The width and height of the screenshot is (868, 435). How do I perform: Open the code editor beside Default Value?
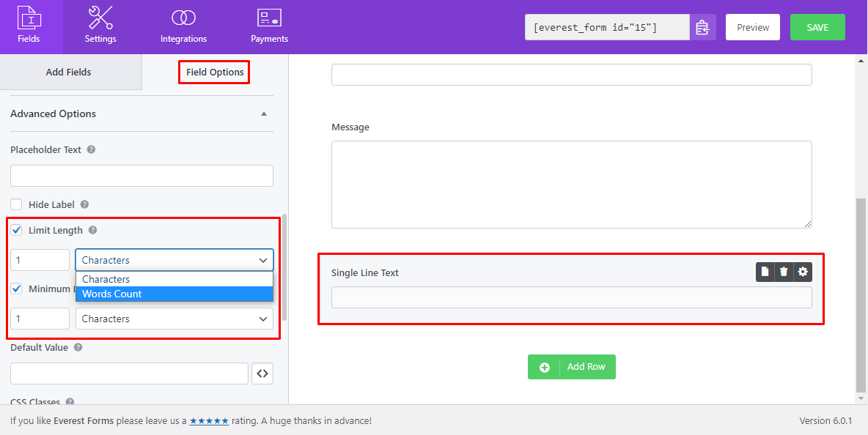coord(262,373)
